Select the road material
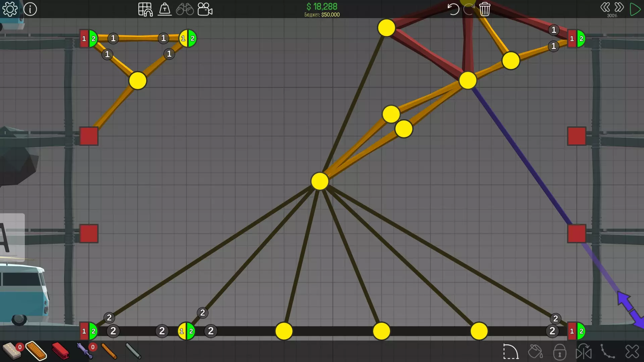The width and height of the screenshot is (644, 362). 11,351
